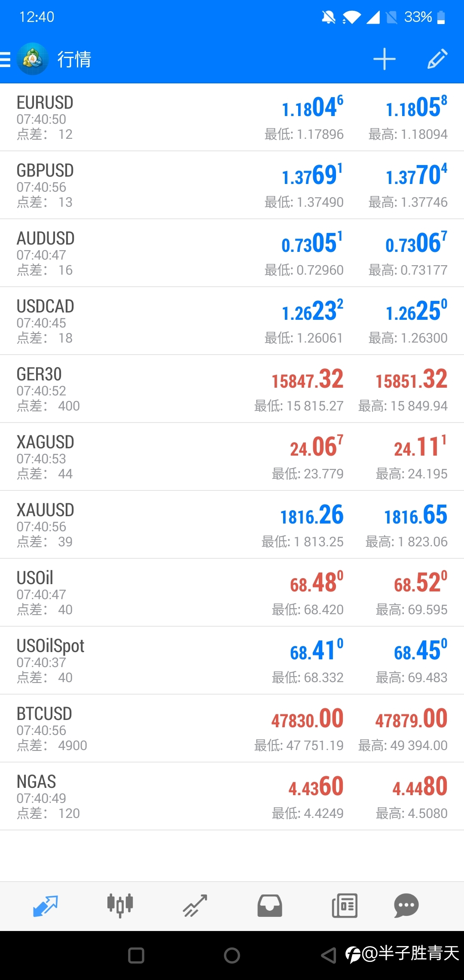Screen dimensions: 464x980
Task: Add a new symbol with plus icon
Action: point(384,59)
